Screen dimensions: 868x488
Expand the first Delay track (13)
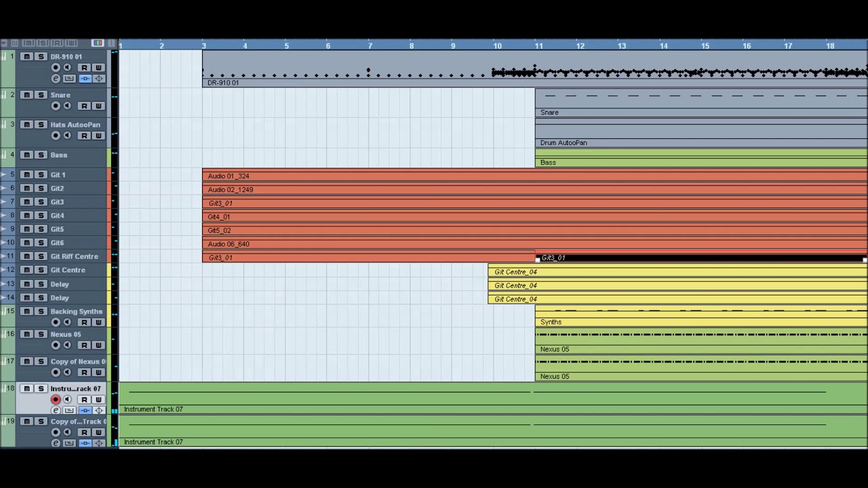[x=4, y=284]
